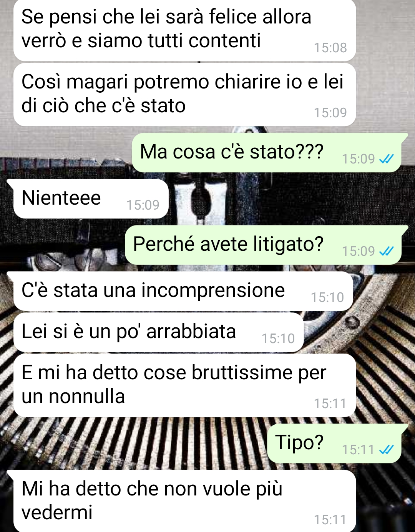Click the 15:10 timestamp beside "incomprensione"
This screenshot has width=415, height=532.
(327, 297)
